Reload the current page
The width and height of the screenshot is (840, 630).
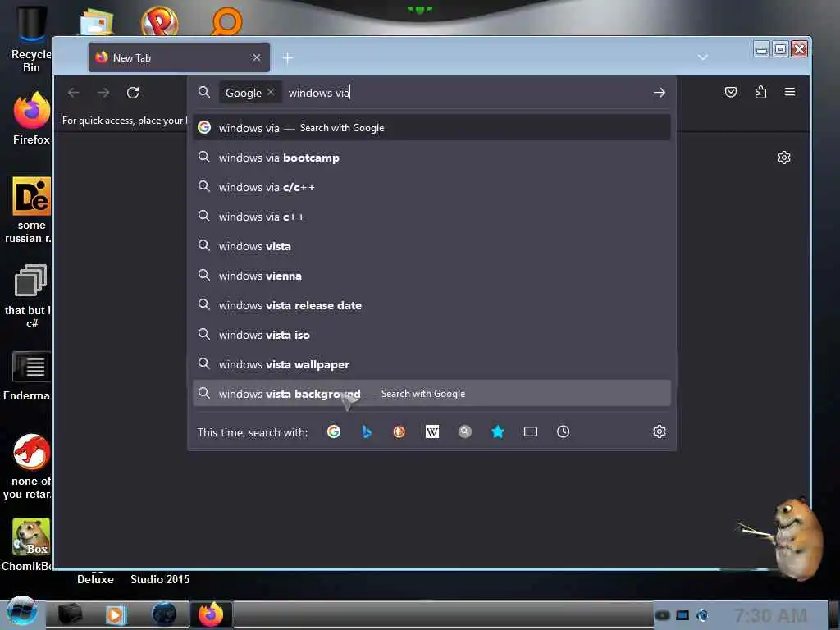[133, 93]
